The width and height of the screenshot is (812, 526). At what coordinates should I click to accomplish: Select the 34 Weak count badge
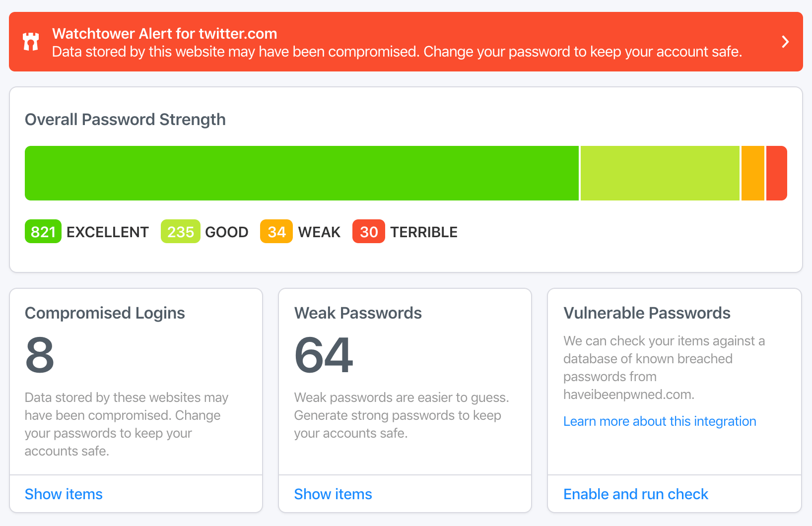(x=276, y=231)
